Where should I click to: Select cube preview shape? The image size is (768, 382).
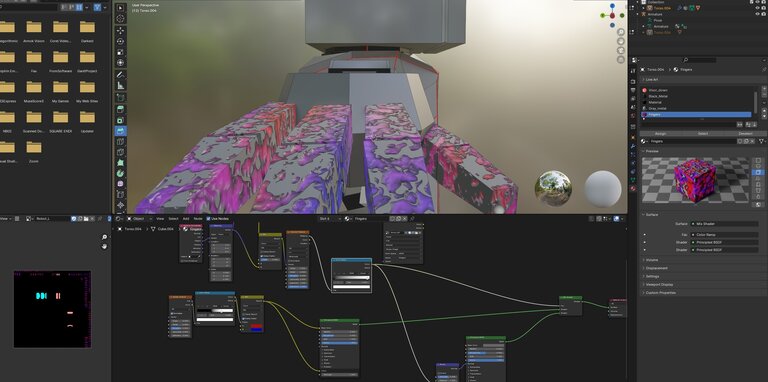[x=759, y=172]
